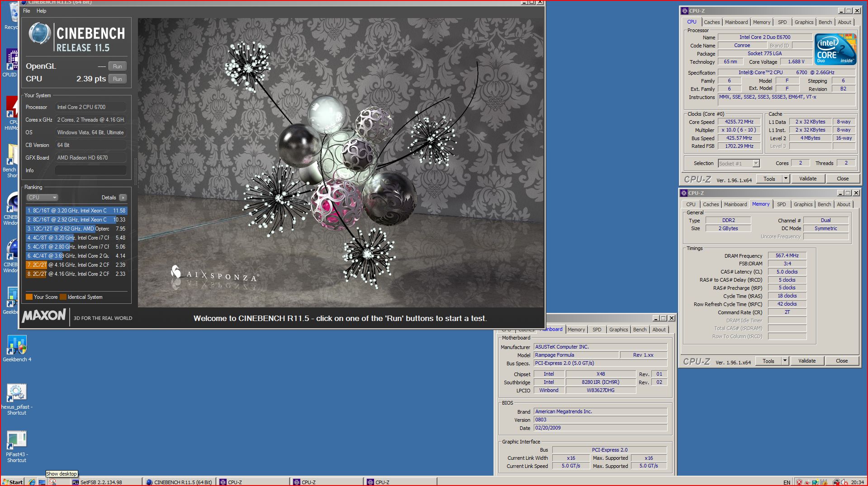Click the volume tray icon
This screenshot has width=868, height=486.
[844, 482]
